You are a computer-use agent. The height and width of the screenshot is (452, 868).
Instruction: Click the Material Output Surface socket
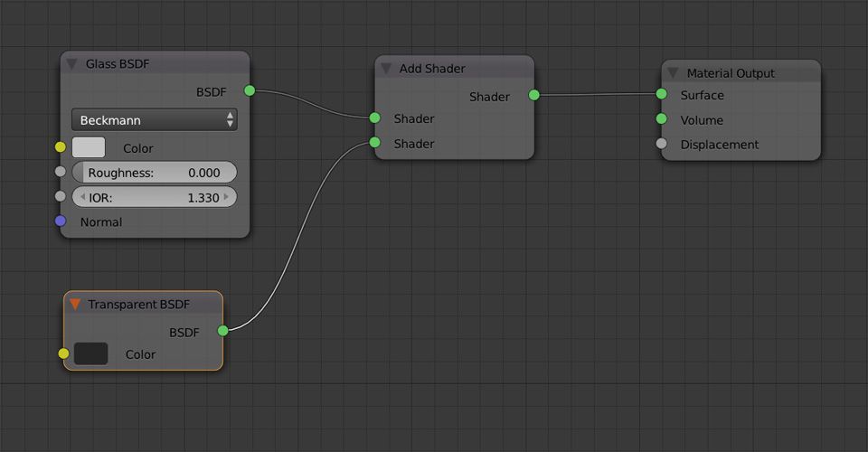(x=662, y=93)
